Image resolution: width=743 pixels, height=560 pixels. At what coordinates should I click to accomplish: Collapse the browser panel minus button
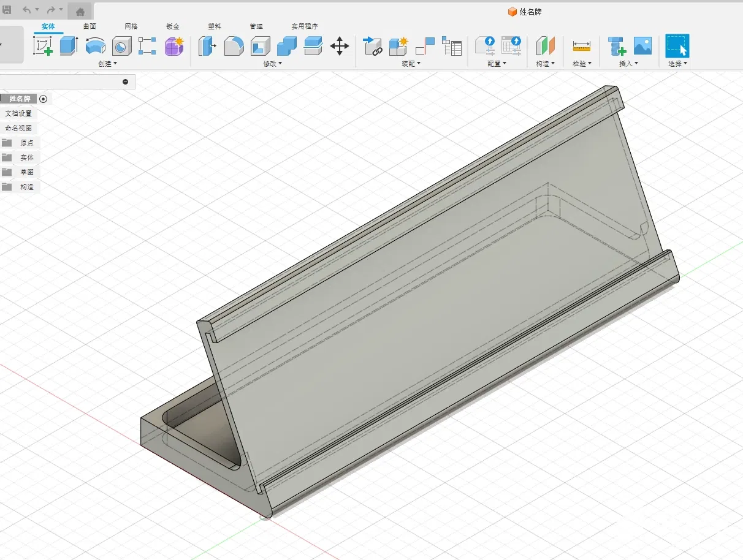pyautogui.click(x=126, y=81)
